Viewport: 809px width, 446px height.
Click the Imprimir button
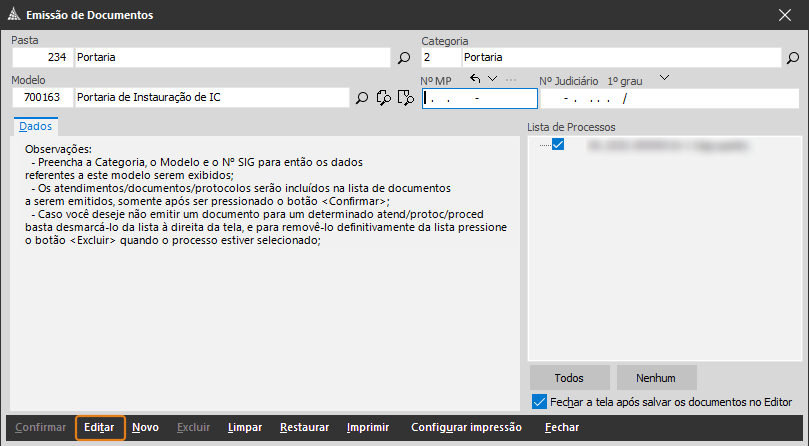click(x=368, y=427)
